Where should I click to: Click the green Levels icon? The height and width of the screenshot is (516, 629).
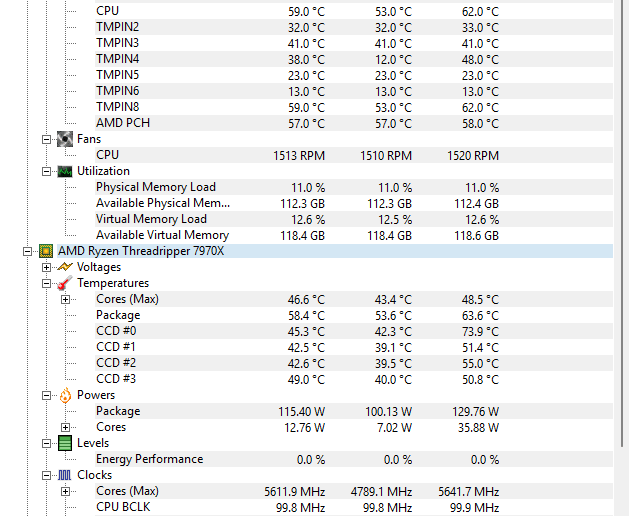click(65, 443)
